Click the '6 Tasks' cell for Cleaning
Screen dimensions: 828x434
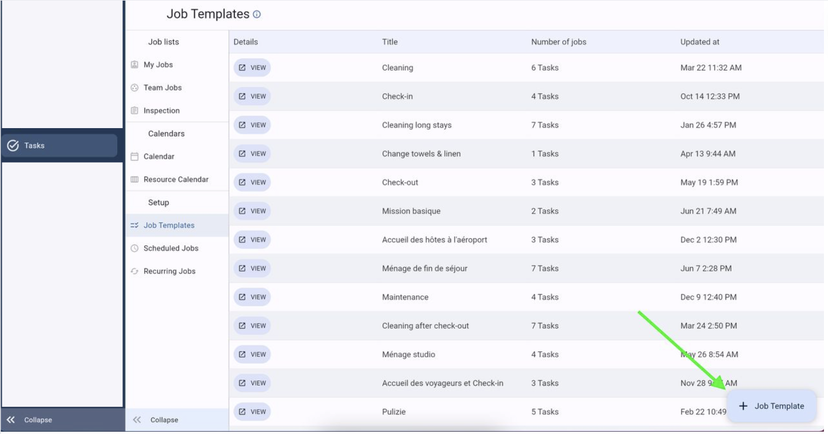click(544, 68)
